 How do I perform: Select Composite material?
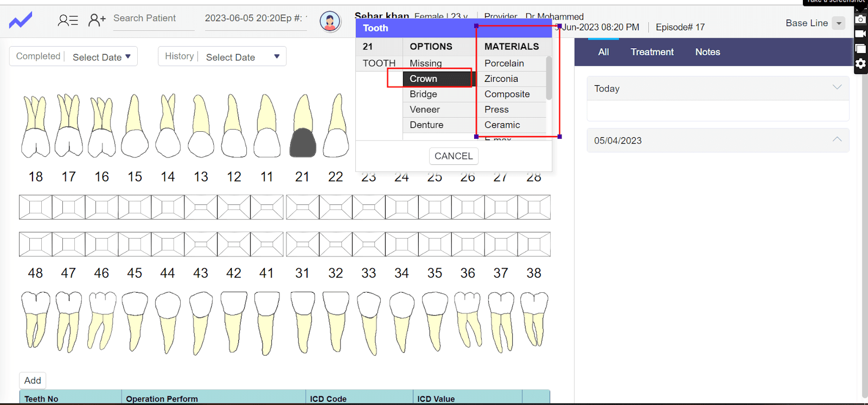512,94
